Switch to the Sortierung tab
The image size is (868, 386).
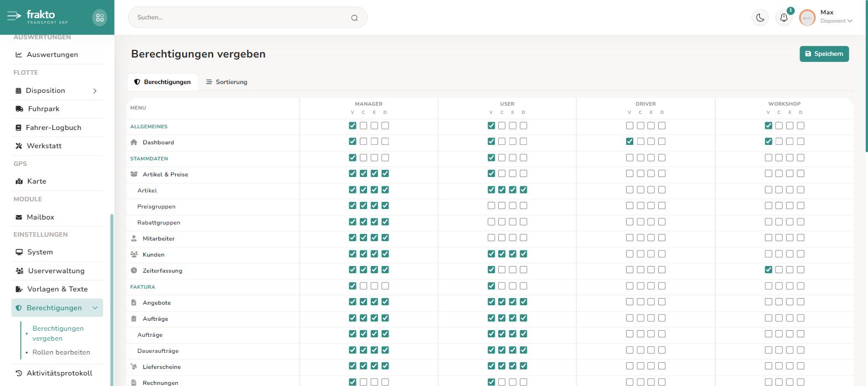(226, 82)
